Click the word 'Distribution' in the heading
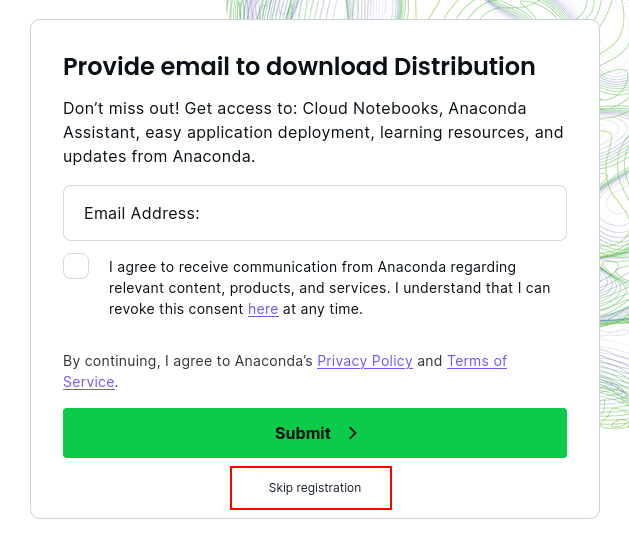 click(465, 67)
